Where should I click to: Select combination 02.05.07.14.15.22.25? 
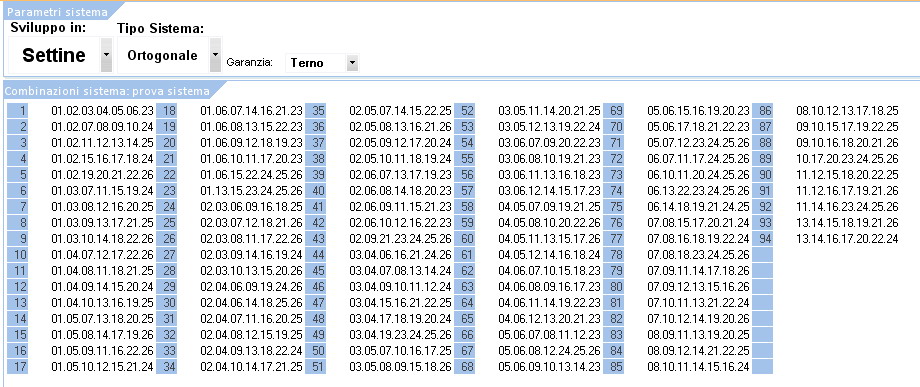click(401, 111)
